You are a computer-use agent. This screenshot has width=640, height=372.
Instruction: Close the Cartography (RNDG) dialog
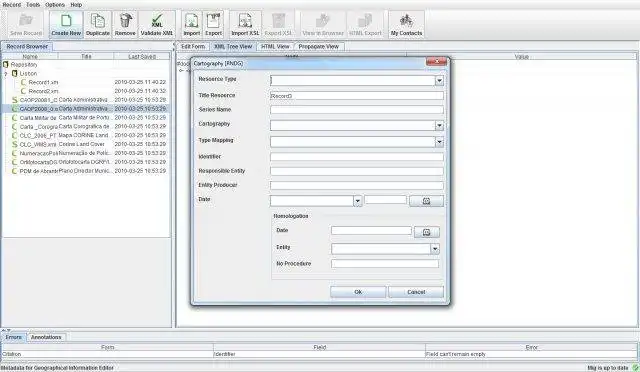tap(437, 62)
